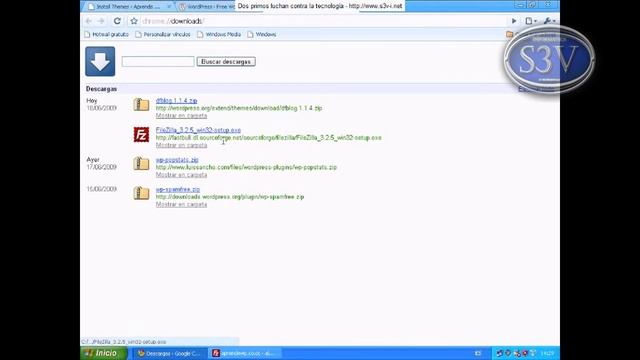Click the Ayer date label
This screenshot has height=360, width=640.
[x=93, y=160]
